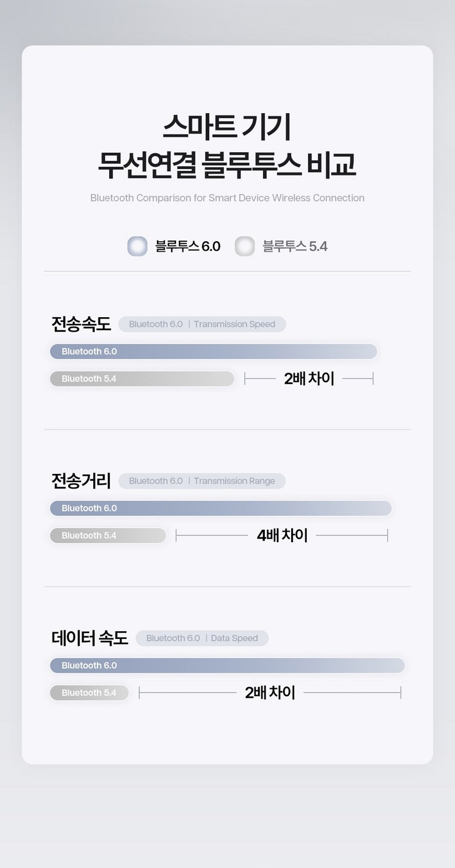Click the 전송속도 section heading
Viewport: 455px width, 868px height.
point(81,324)
